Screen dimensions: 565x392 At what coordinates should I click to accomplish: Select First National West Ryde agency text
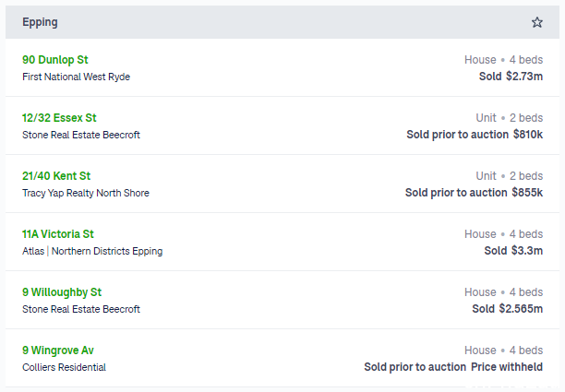pos(76,77)
